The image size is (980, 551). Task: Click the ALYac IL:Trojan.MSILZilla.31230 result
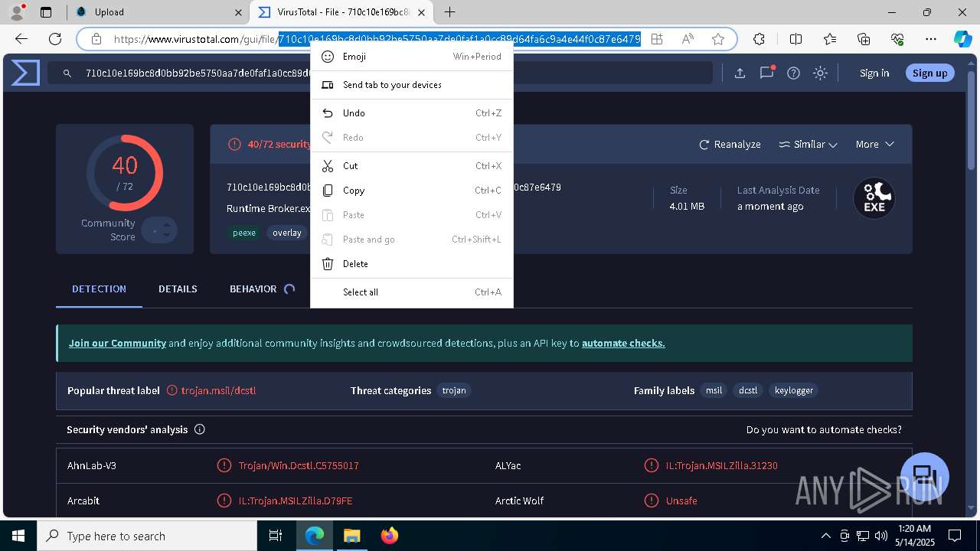pos(722,465)
